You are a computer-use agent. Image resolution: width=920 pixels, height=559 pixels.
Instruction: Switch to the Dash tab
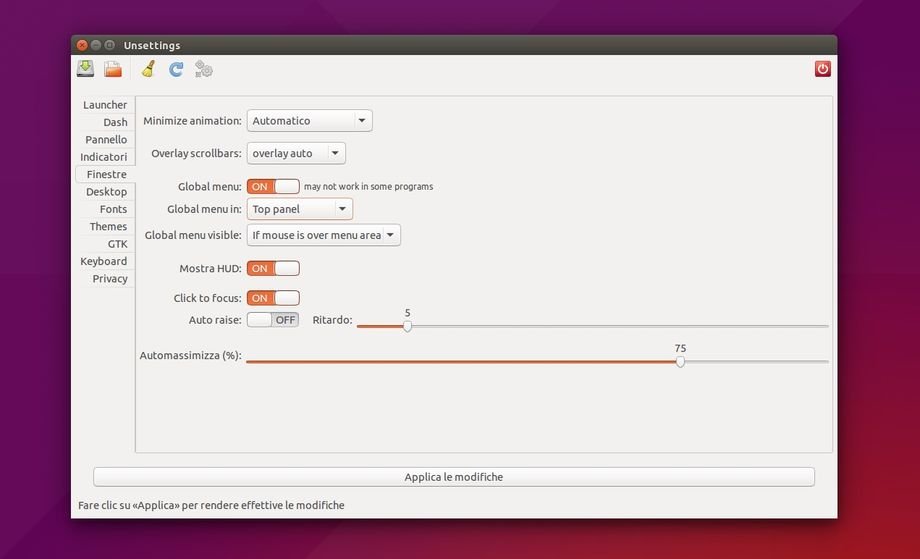point(115,122)
